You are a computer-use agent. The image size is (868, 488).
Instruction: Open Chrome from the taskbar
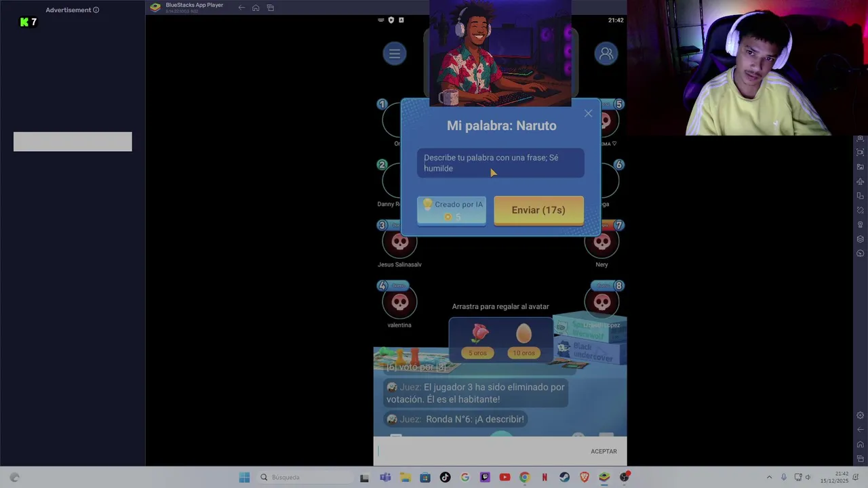[524, 477]
